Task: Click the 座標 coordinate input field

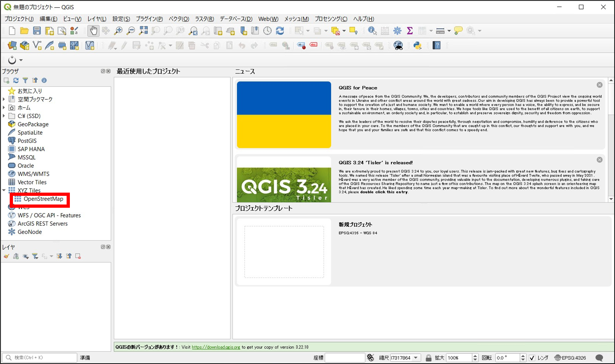Action: (x=345, y=358)
